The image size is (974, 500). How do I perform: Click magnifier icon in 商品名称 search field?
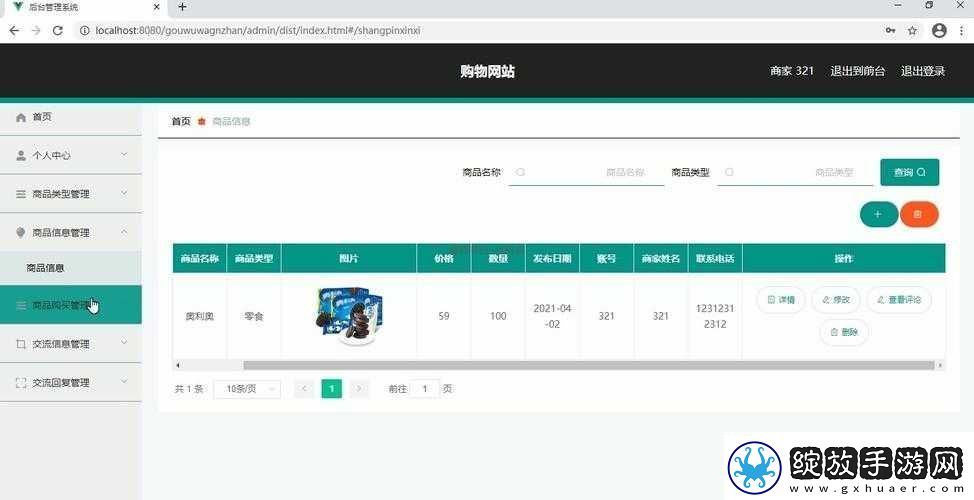(521, 172)
